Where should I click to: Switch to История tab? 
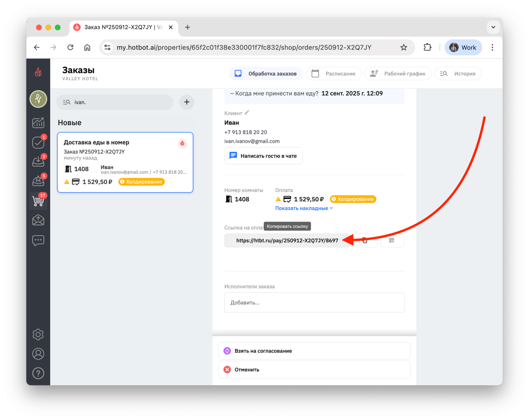pyautogui.click(x=458, y=74)
